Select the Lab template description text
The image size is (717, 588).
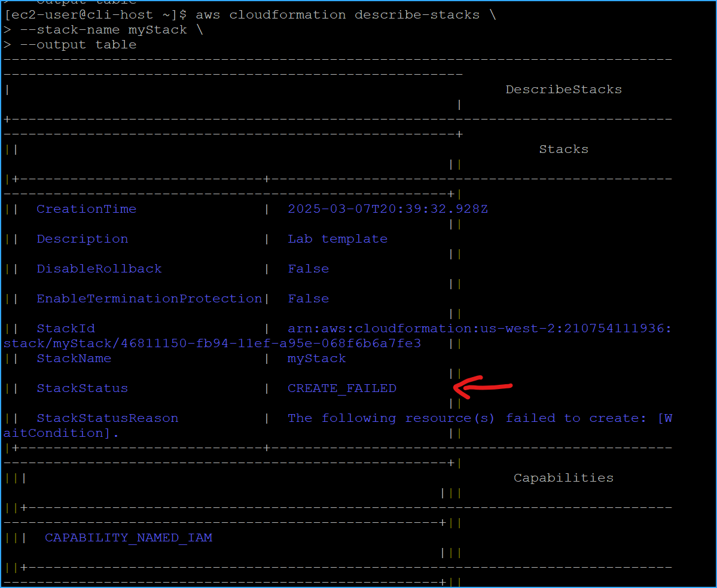pos(337,238)
